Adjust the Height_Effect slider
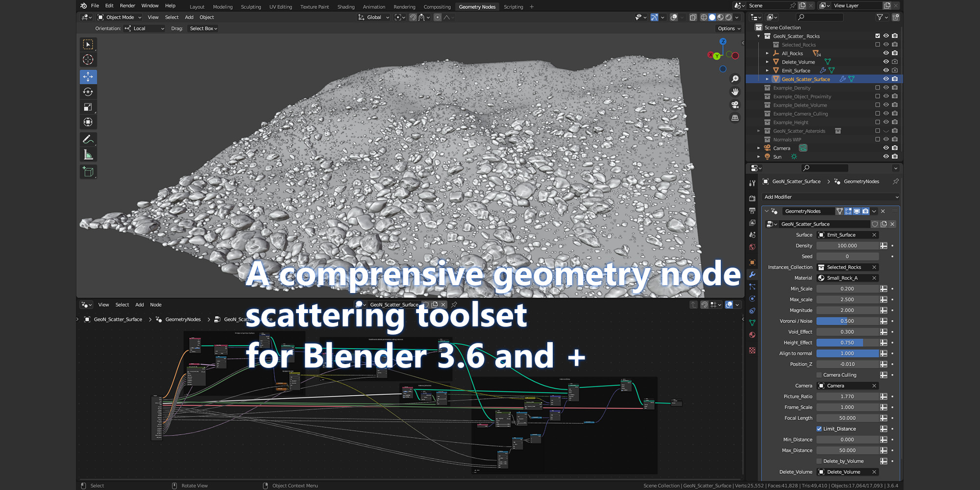980x490 pixels. click(x=847, y=343)
